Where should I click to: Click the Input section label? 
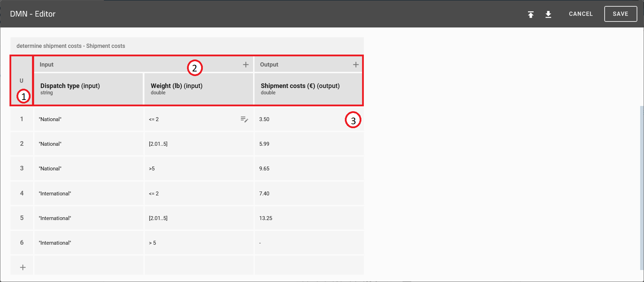(46, 64)
